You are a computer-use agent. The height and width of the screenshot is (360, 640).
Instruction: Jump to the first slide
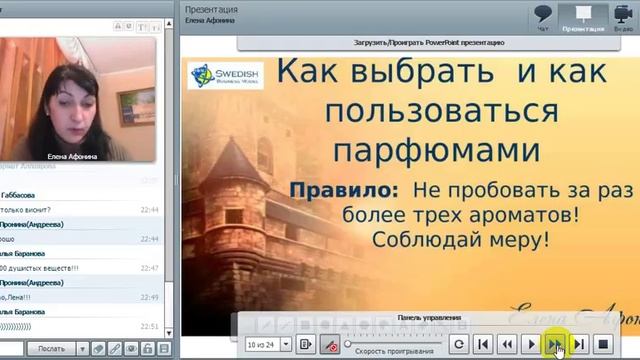click(483, 344)
